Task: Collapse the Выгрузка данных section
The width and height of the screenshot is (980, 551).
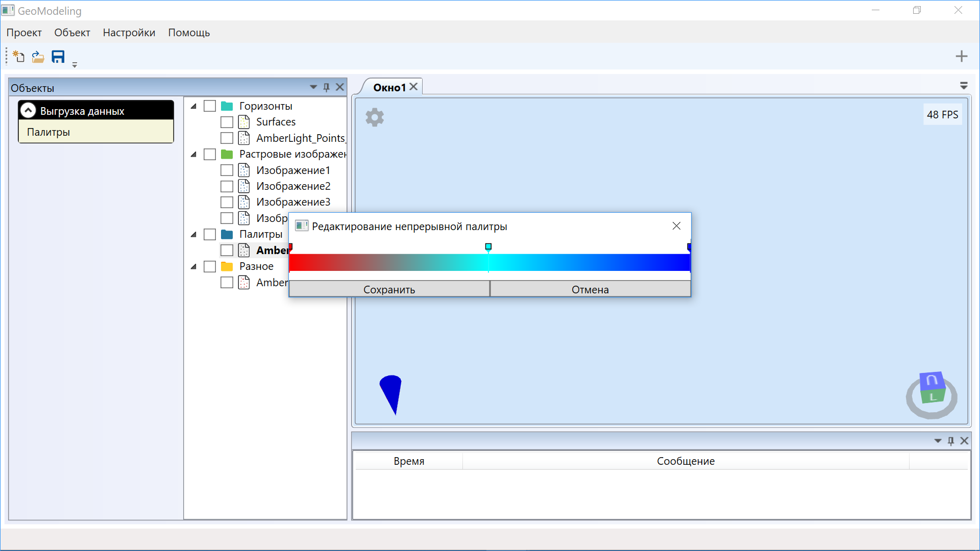Action: (x=29, y=110)
